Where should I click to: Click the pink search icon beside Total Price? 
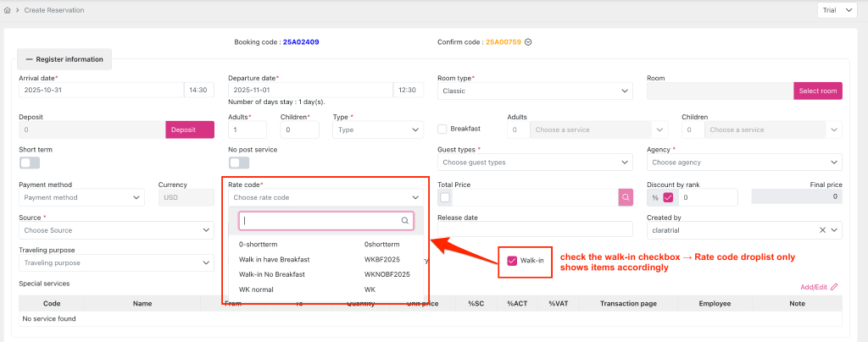626,197
